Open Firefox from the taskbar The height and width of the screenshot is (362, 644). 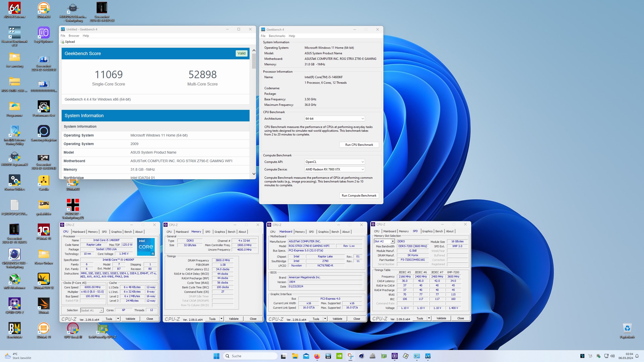[317, 356]
